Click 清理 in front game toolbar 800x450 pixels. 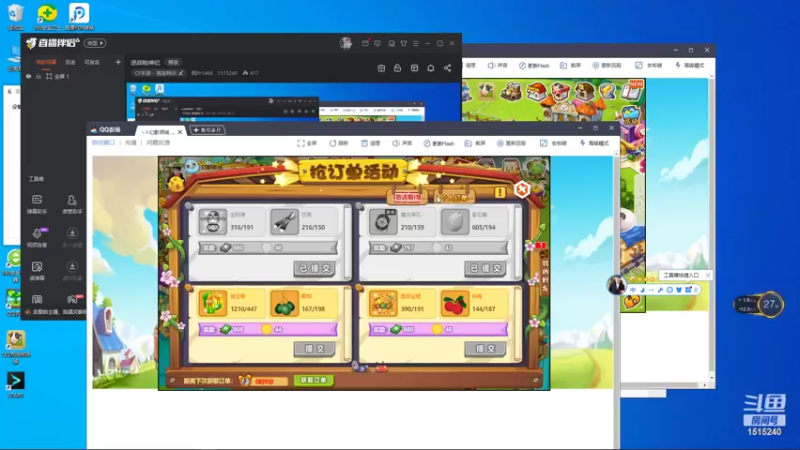tap(371, 143)
